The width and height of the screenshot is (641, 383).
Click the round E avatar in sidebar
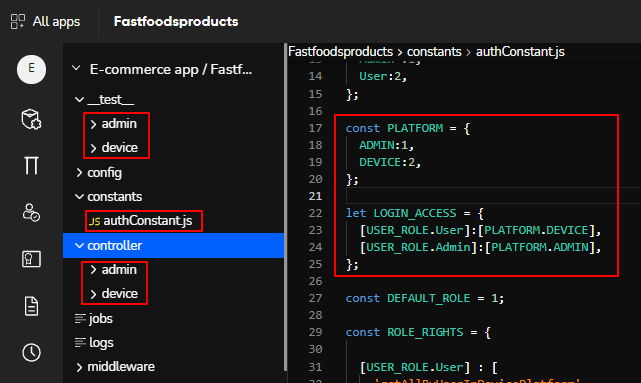click(31, 69)
